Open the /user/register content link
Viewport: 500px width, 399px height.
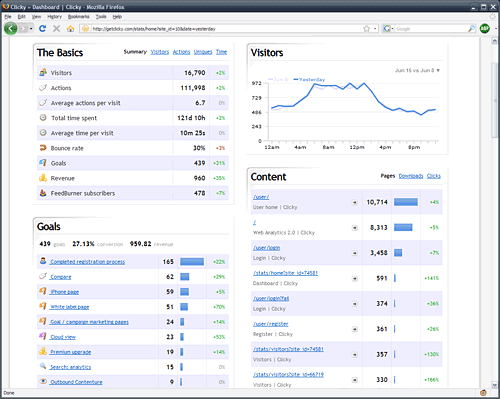pos(270,324)
